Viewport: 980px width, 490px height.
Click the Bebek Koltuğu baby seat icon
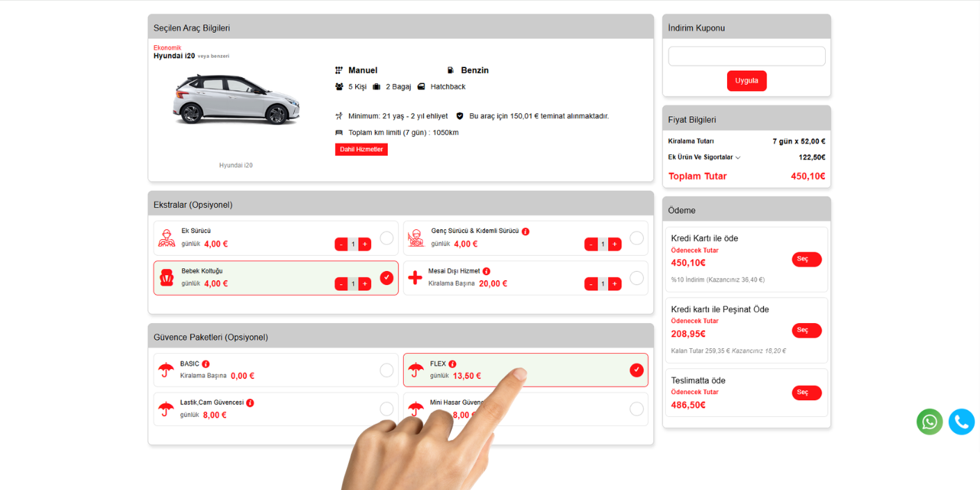coord(166,278)
